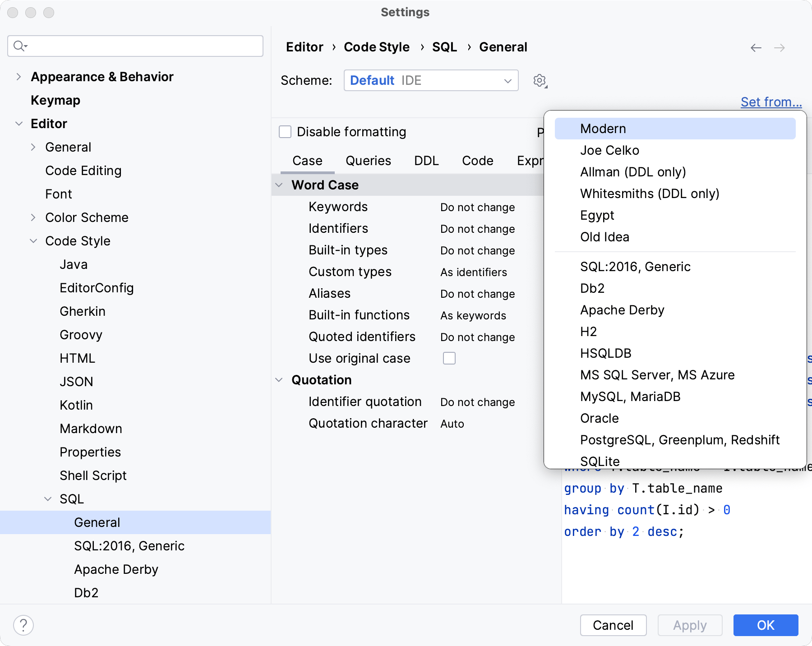Click the Apply button
This screenshot has width=812, height=646.
[x=689, y=625]
